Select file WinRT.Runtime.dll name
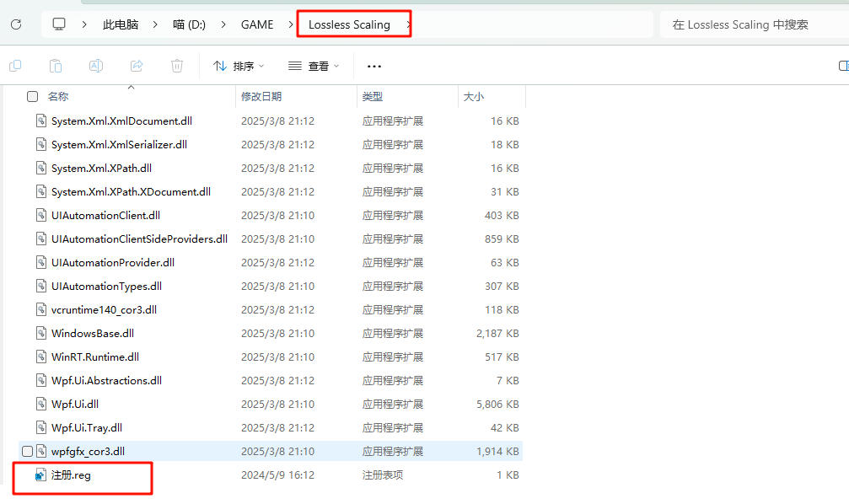The height and width of the screenshot is (504, 849). [95, 357]
